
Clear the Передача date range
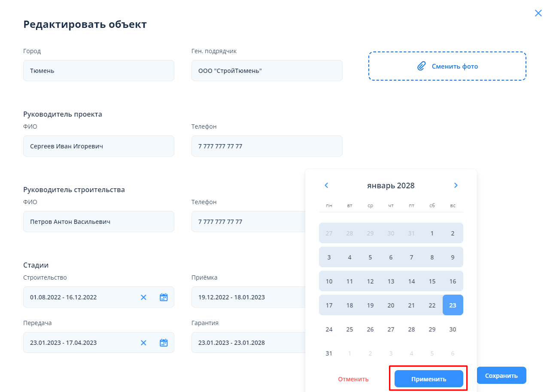143,343
